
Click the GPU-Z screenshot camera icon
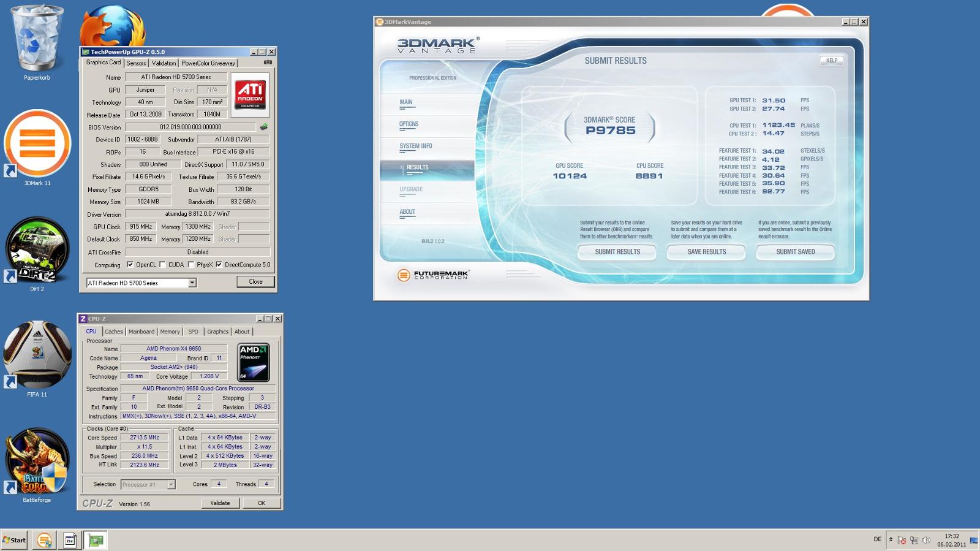(268, 62)
